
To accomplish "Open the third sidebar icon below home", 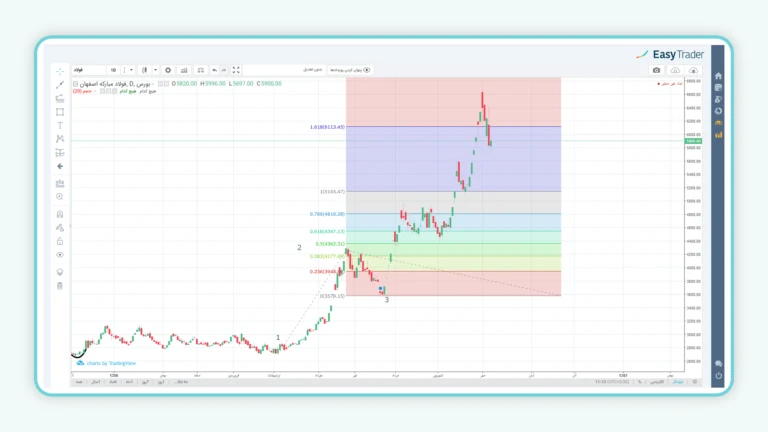I will click(718, 99).
